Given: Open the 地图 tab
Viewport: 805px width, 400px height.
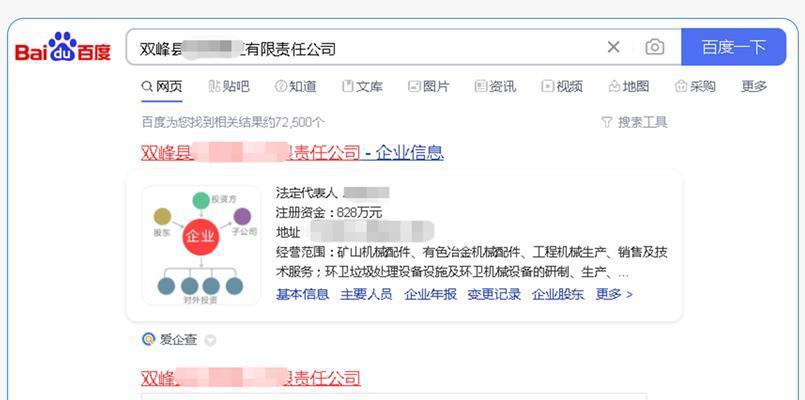Looking at the screenshot, I should (629, 86).
